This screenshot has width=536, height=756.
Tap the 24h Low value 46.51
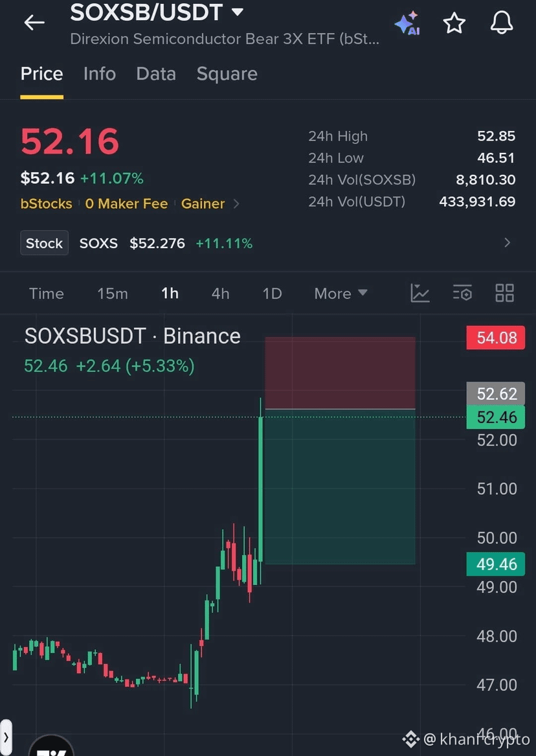[496, 157]
